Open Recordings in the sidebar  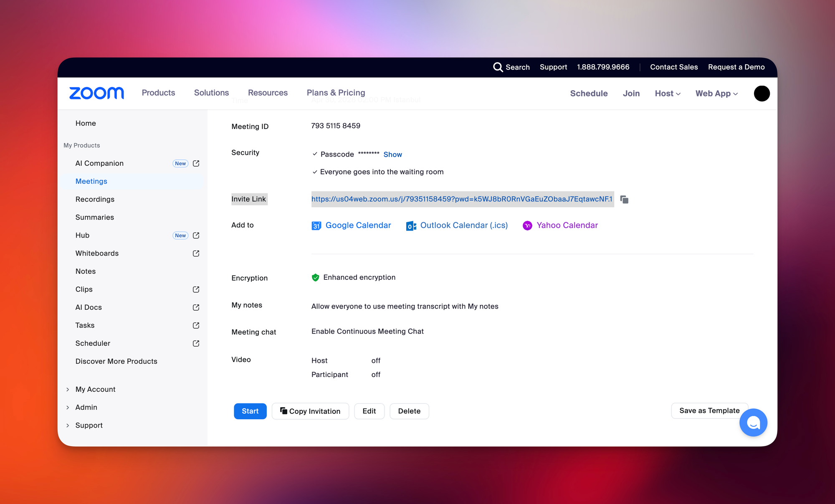tap(95, 199)
